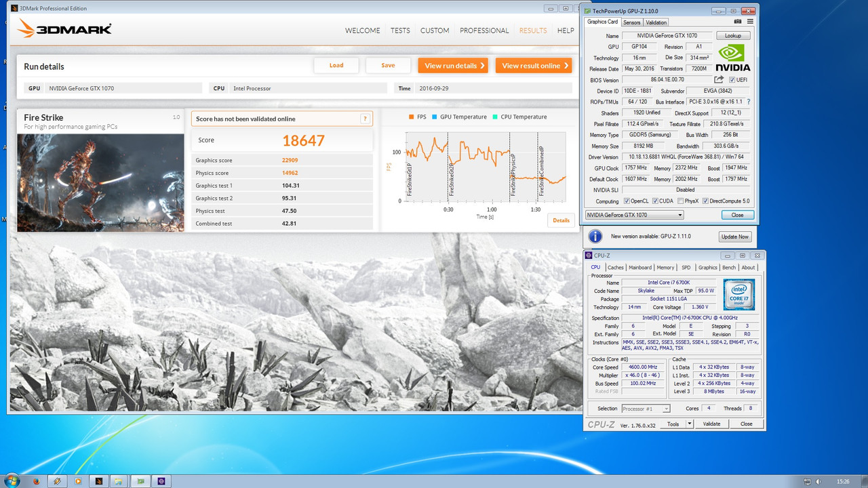The image size is (868, 488).
Task: Click the Save button in Run details
Action: click(x=388, y=65)
